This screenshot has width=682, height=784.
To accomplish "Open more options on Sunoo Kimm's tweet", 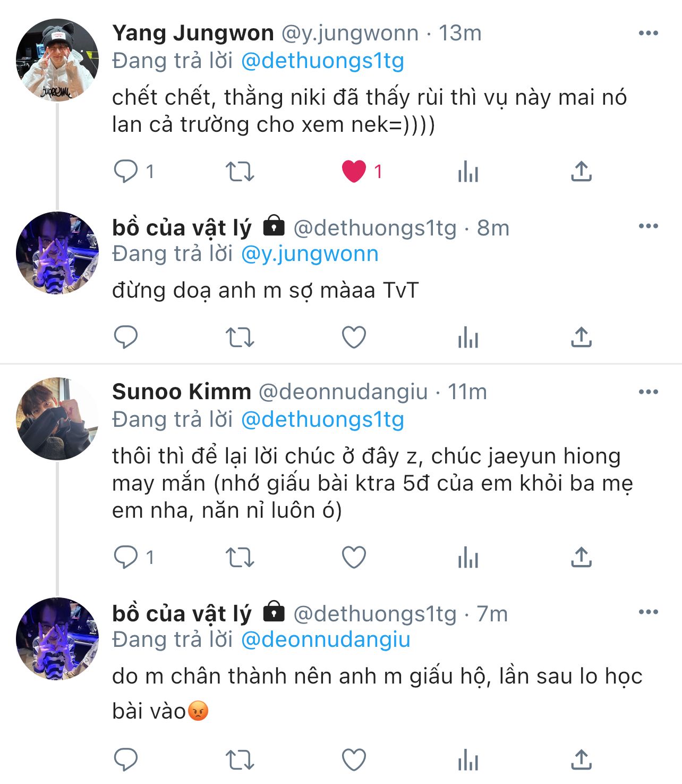I will point(648,392).
